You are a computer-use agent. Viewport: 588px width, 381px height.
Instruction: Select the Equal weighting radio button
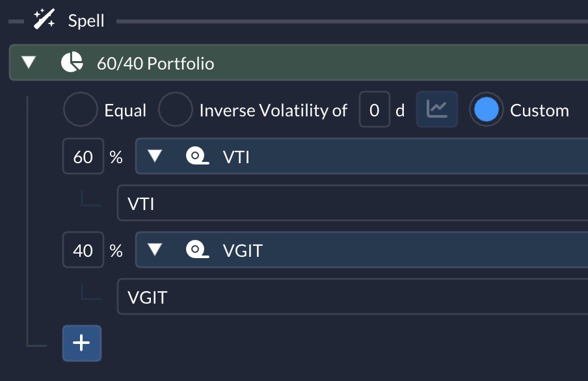pyautogui.click(x=81, y=109)
